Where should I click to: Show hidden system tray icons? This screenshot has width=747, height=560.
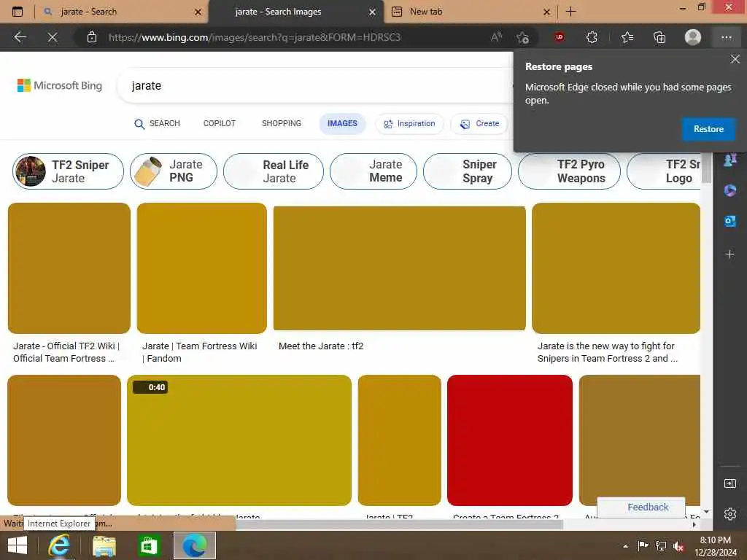tap(625, 546)
